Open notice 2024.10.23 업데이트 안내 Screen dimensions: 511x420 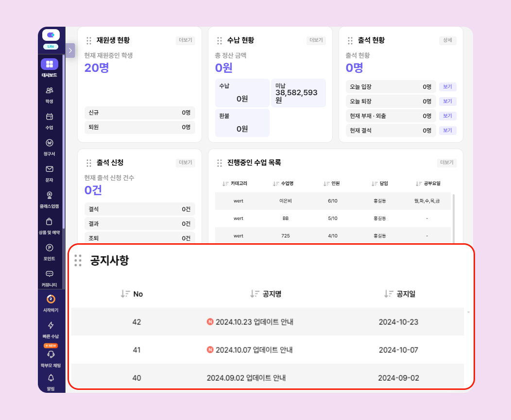coord(254,322)
